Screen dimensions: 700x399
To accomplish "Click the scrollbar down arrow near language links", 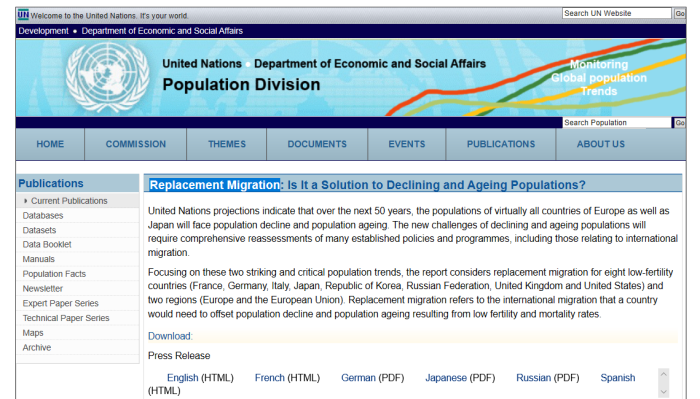I will tap(663, 392).
